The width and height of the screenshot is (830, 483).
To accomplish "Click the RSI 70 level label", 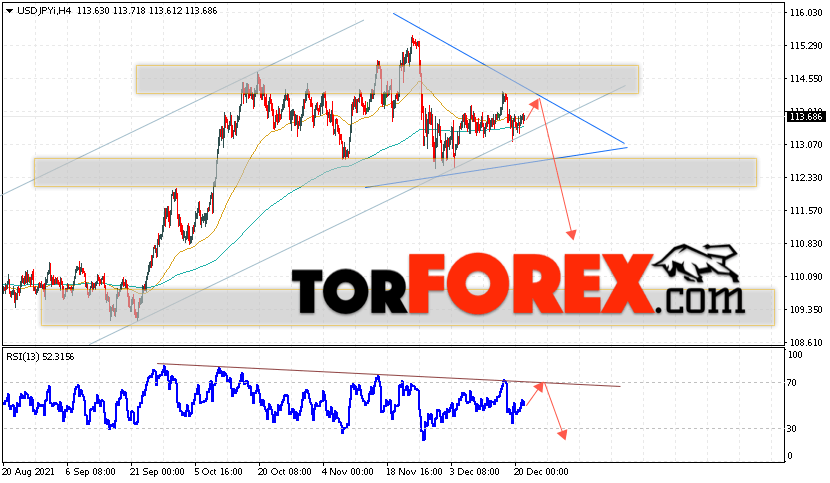I will click(792, 383).
